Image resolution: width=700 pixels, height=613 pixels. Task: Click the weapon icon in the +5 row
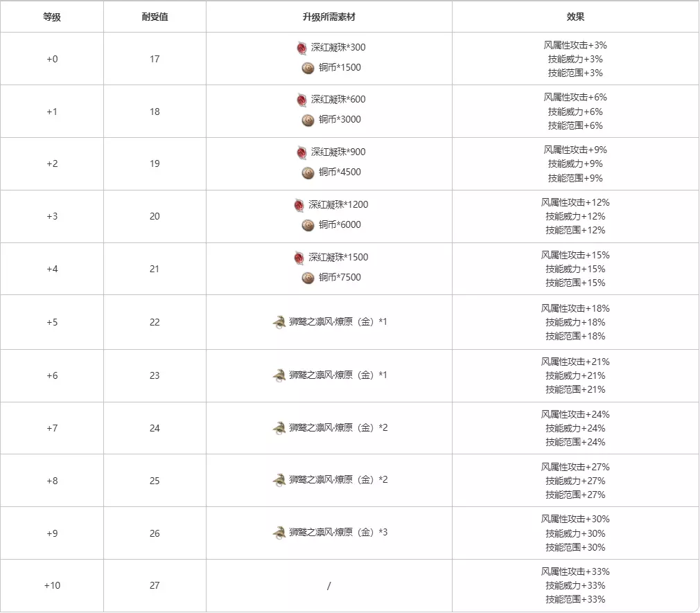(279, 322)
